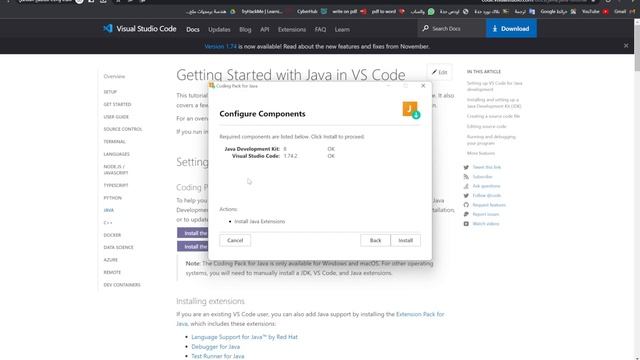The width and height of the screenshot is (640, 360).
Task: Click inside the Search Docs field
Action: [x=453, y=29]
